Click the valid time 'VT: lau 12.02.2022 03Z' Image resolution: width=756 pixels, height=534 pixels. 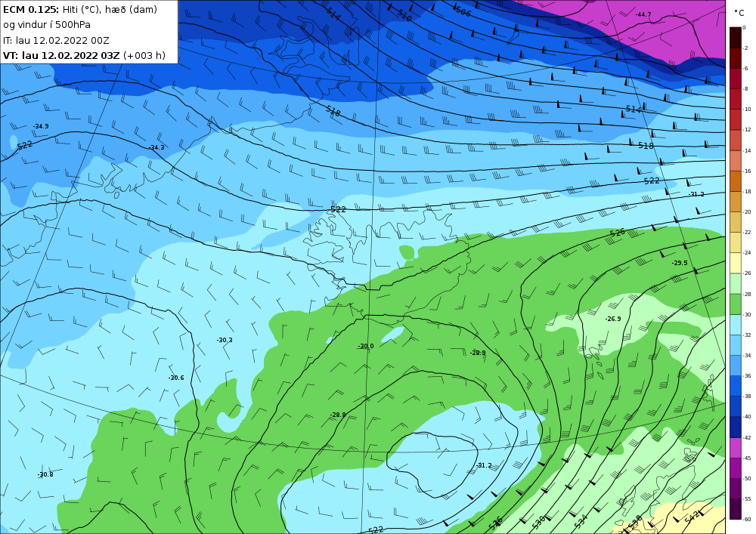click(61, 55)
